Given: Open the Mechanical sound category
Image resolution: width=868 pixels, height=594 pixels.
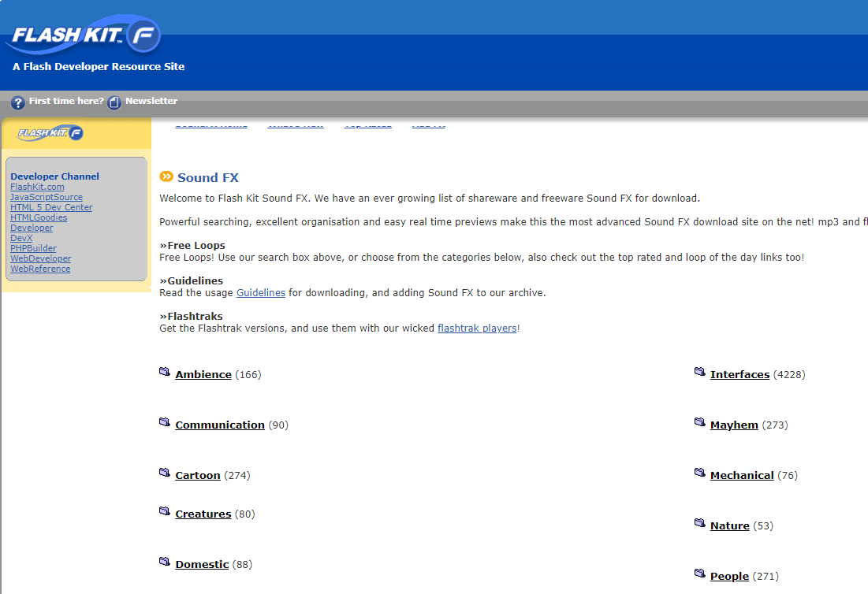Looking at the screenshot, I should tap(742, 475).
